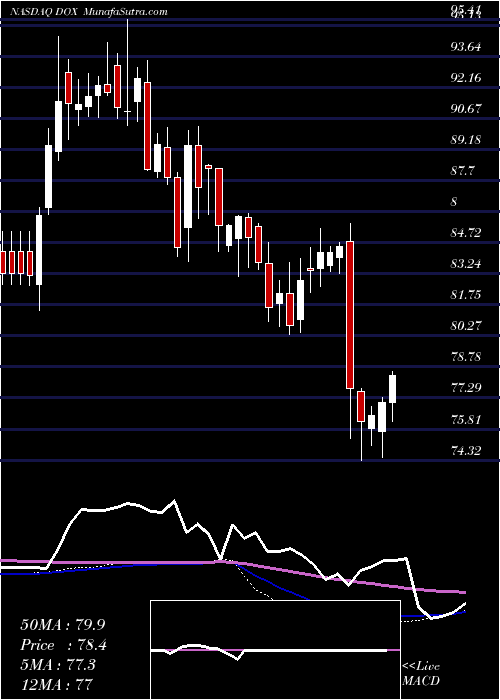Viewport: 500px width, 700px height.
Task: Click the 74.32 price axis label
Action: coord(466,451)
